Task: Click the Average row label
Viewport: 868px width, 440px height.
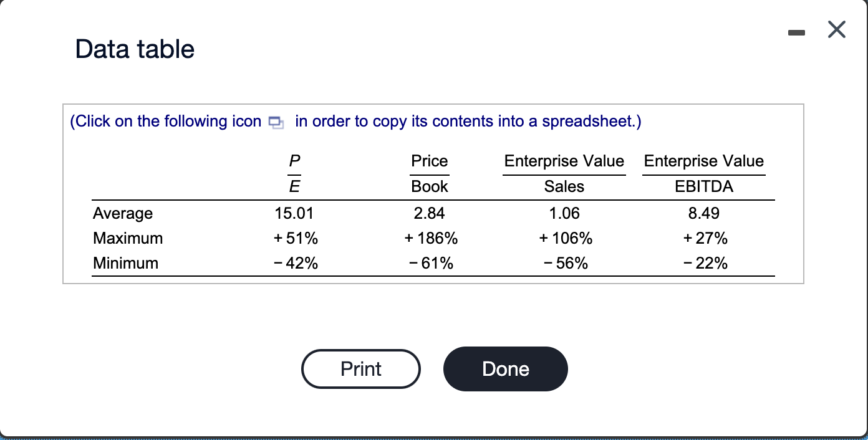Action: (123, 214)
